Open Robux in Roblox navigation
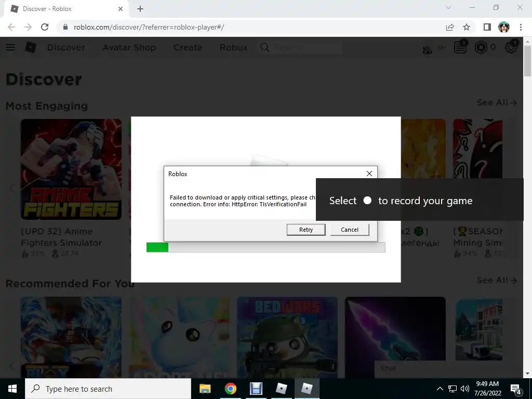Screen dimensions: 532x399 point(233,47)
